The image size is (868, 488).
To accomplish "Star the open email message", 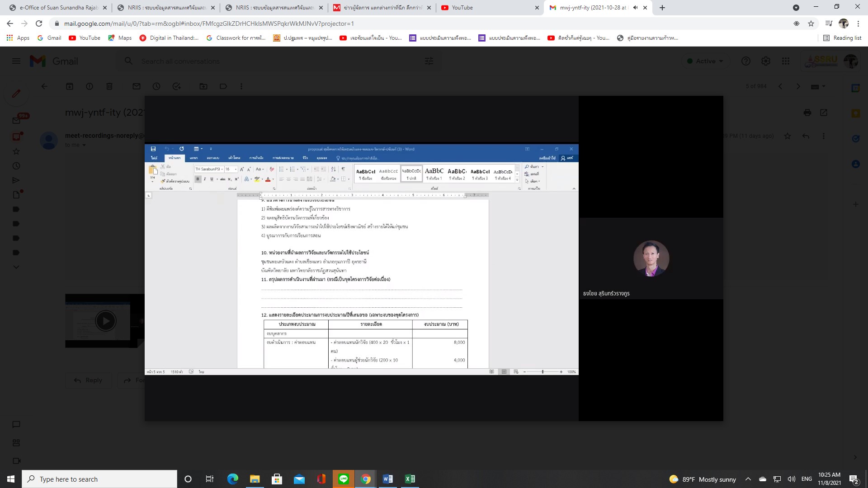I will (x=788, y=136).
